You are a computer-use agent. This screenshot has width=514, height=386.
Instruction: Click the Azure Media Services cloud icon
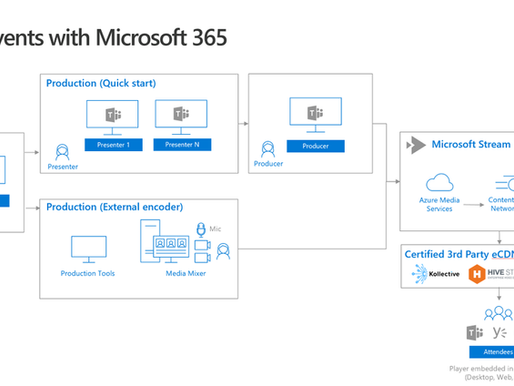click(x=440, y=182)
